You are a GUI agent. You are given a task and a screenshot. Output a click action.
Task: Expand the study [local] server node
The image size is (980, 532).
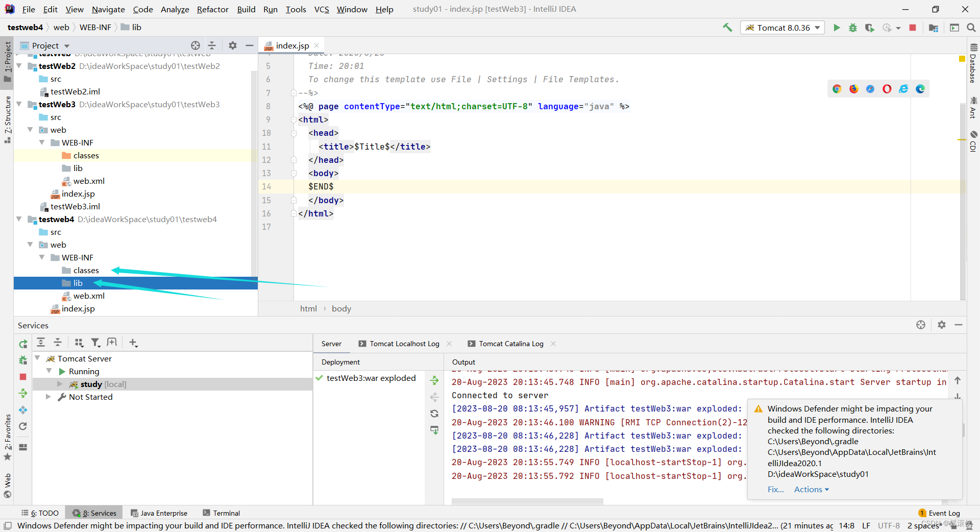tap(60, 384)
